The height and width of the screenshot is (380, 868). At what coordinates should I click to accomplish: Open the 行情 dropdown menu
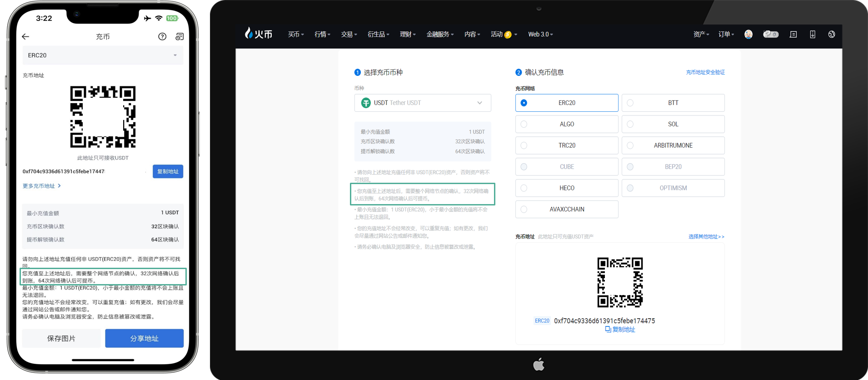click(x=322, y=35)
